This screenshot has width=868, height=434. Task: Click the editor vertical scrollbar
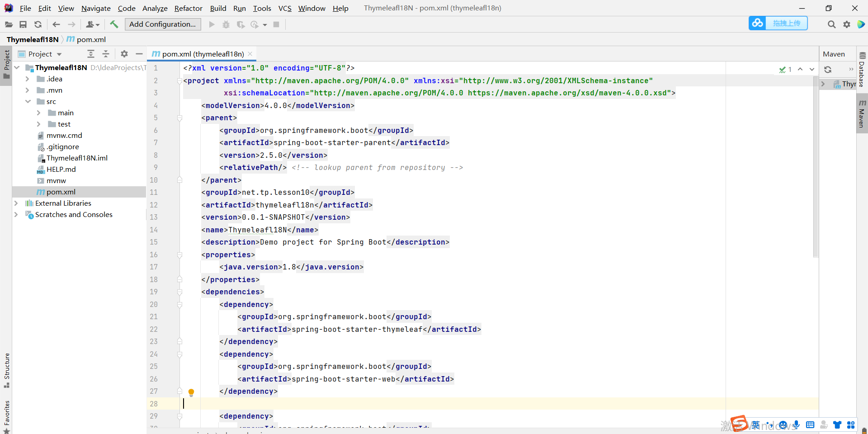[816, 167]
